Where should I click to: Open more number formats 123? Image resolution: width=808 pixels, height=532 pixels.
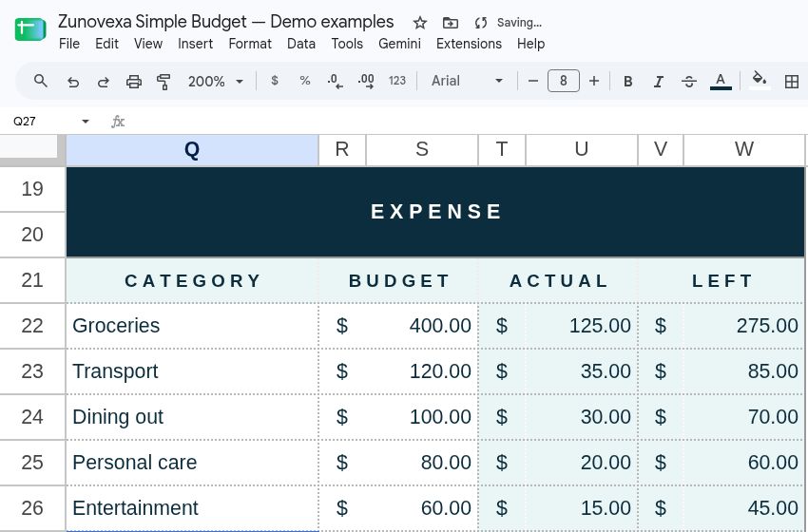397,81
